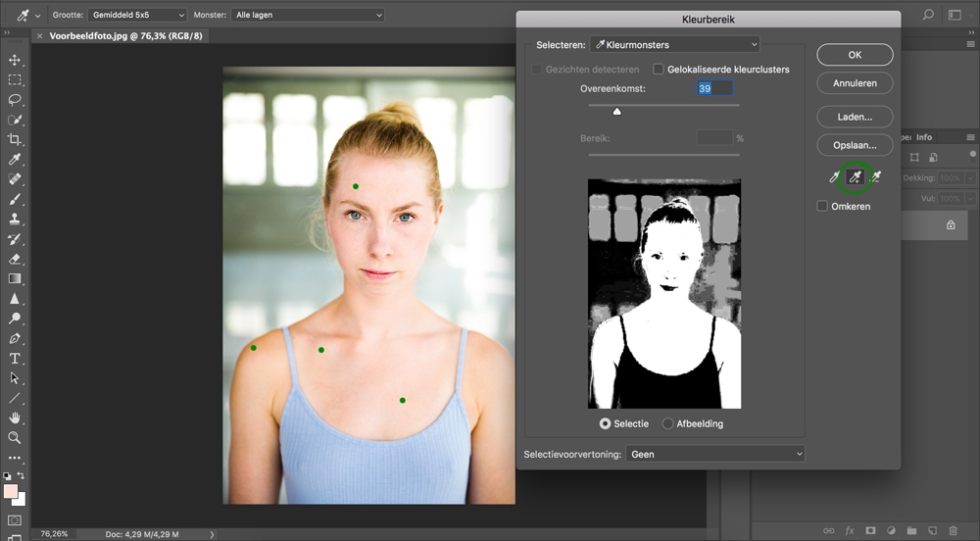Screen dimensions: 980x541
Task: Select the Crop tool
Action: pyautogui.click(x=15, y=140)
